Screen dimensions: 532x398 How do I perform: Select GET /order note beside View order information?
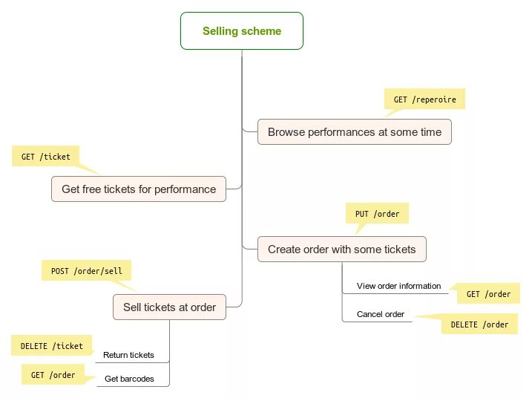[488, 294]
